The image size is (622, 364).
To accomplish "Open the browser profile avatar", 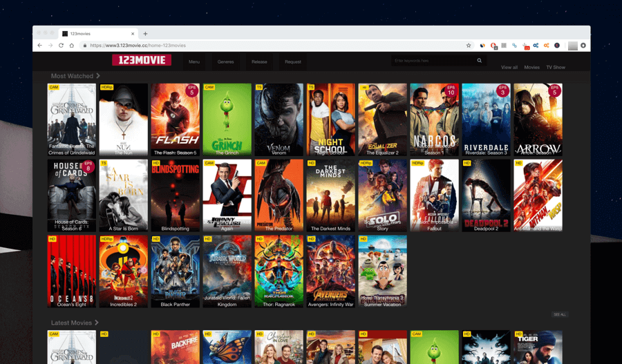I will 572,46.
